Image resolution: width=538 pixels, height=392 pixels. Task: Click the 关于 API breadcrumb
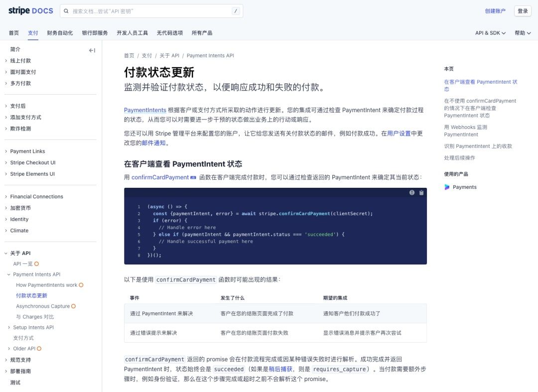click(169, 56)
